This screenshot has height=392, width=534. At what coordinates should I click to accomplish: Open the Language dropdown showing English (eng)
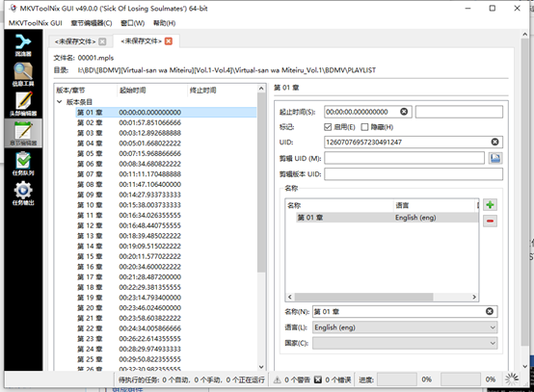[x=405, y=327]
